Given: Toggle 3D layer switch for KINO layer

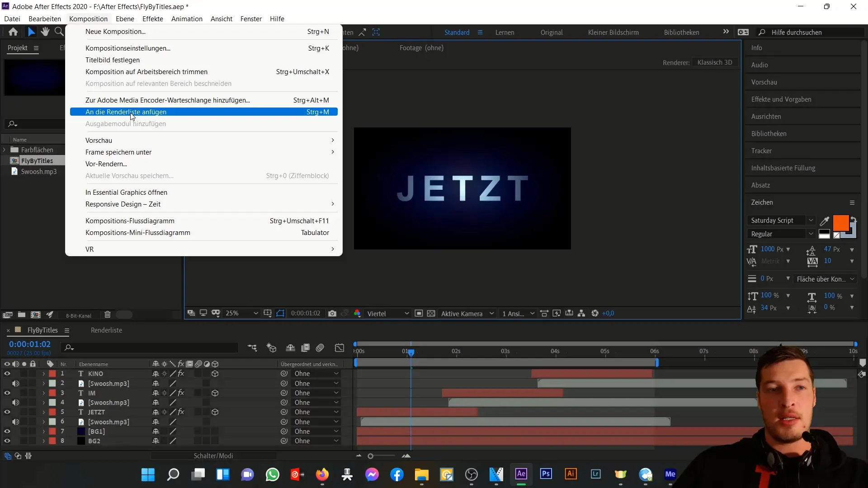Looking at the screenshot, I should [215, 374].
